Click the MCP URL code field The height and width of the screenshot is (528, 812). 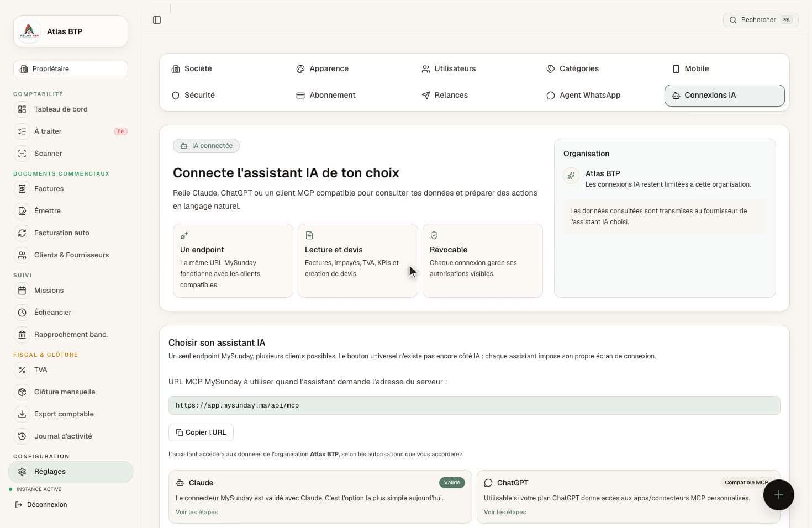[x=474, y=405]
